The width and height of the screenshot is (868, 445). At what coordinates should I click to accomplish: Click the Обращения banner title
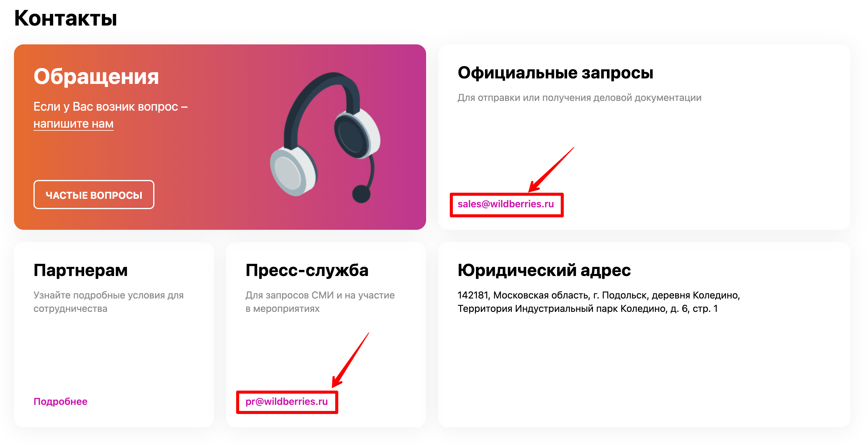(x=96, y=77)
